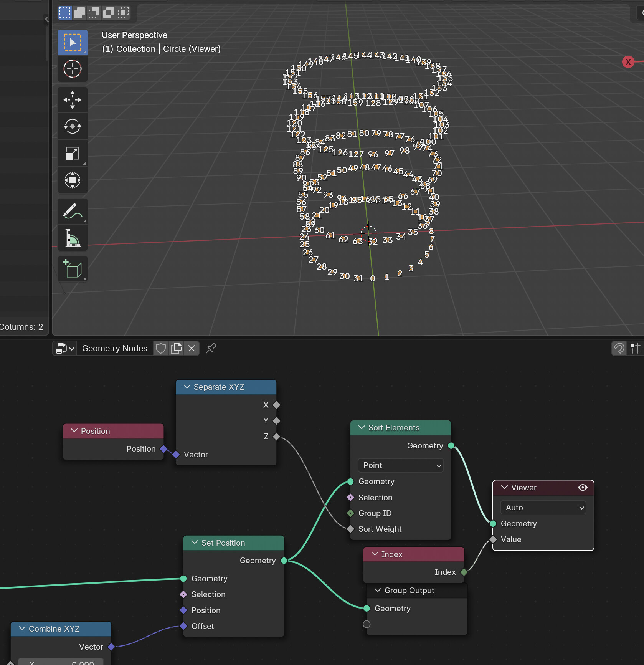Open the node tree browse dropdown
Image resolution: width=644 pixels, height=665 pixels.
click(64, 348)
